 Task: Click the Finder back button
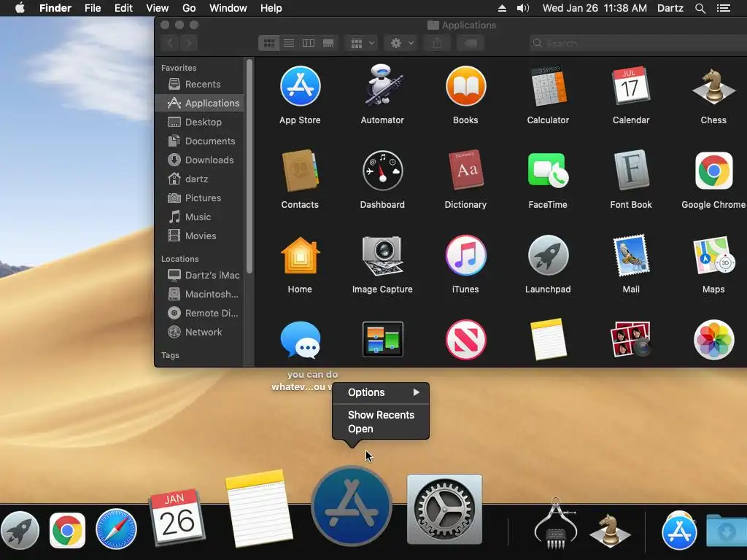[x=170, y=43]
